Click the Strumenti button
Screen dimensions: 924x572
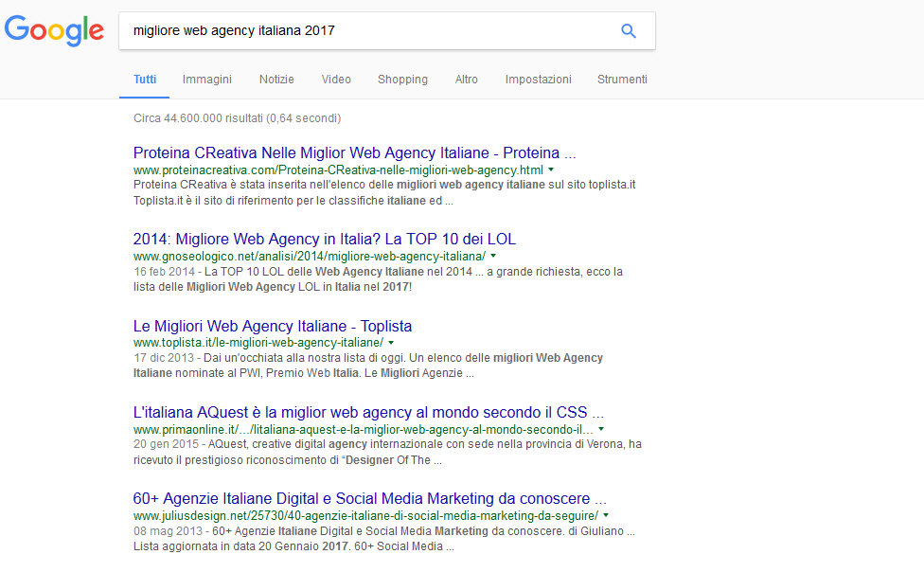[x=622, y=80]
